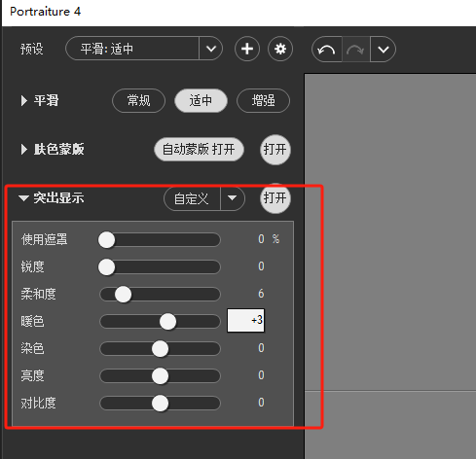Open the preset dropdown list arrow
The image size is (476, 459).
(211, 49)
